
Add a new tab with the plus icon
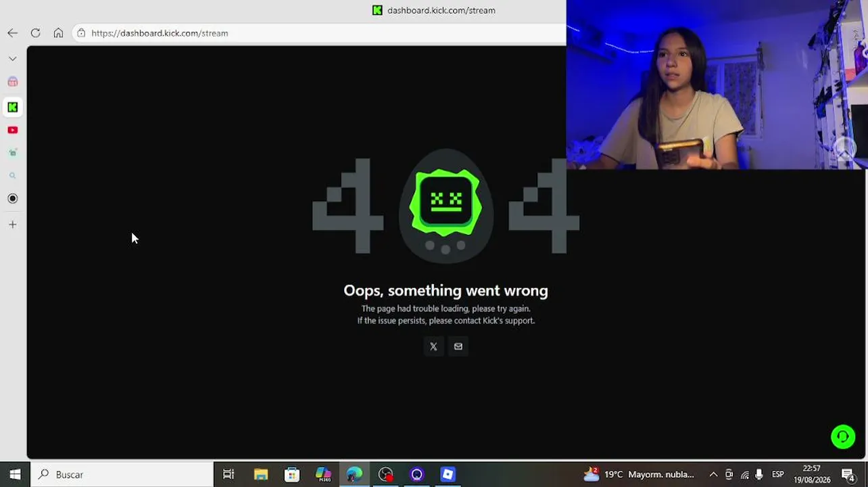(x=13, y=225)
